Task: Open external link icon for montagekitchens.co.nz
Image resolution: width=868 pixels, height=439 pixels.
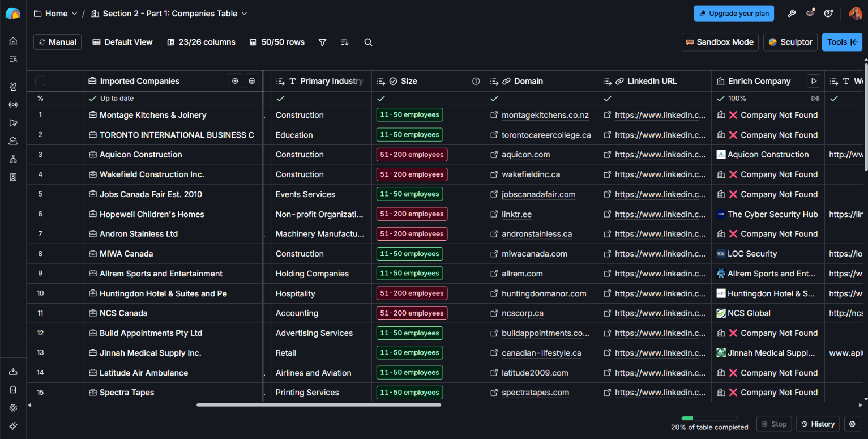Action: (494, 115)
